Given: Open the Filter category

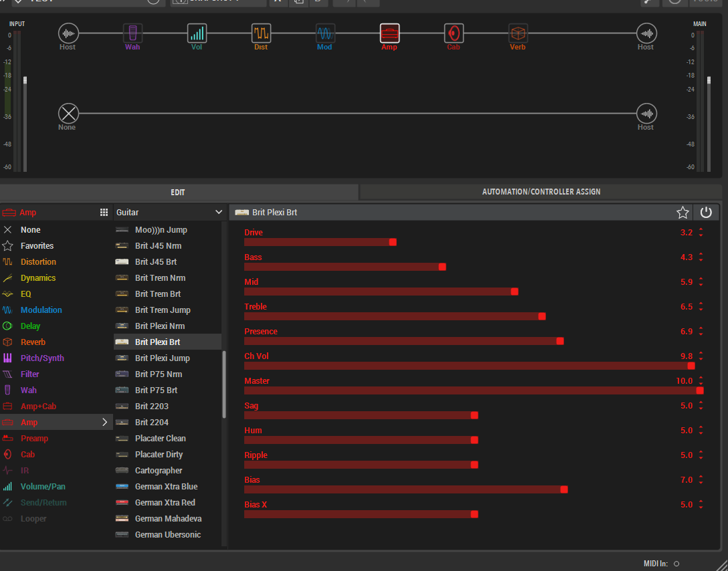Looking at the screenshot, I should coord(56,374).
